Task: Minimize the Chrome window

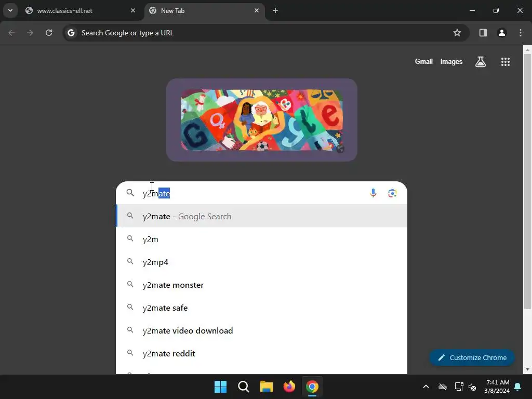Action: (472, 10)
